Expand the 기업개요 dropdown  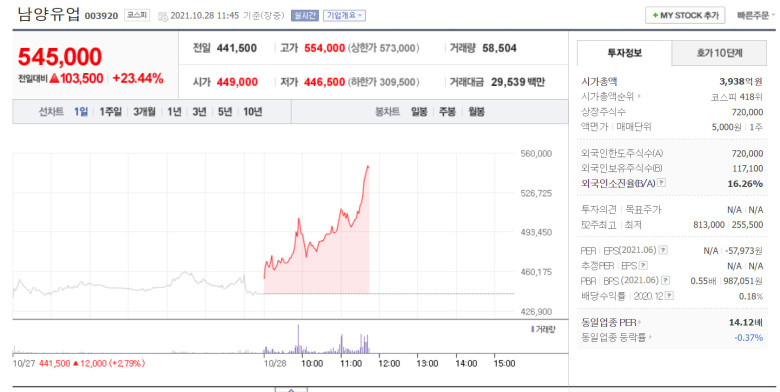point(344,15)
